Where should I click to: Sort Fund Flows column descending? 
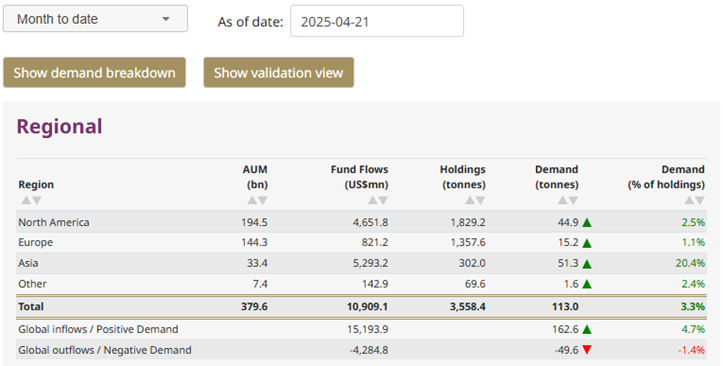click(x=383, y=201)
